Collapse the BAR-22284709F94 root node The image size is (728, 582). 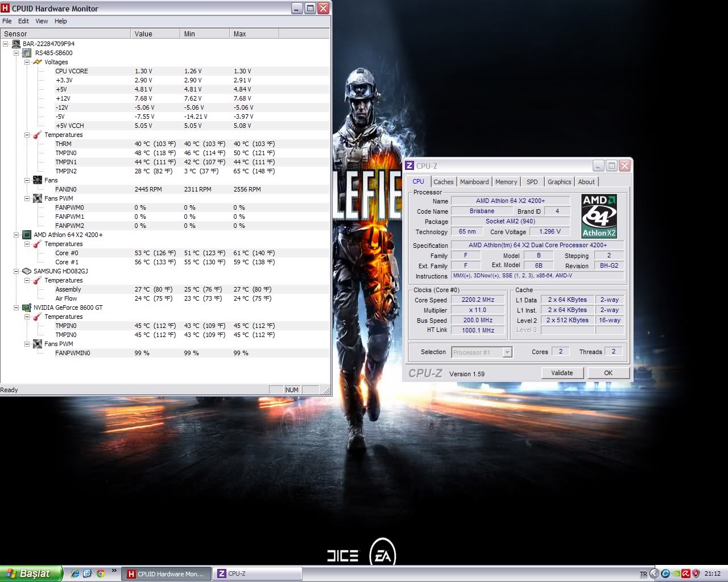[x=5, y=44]
